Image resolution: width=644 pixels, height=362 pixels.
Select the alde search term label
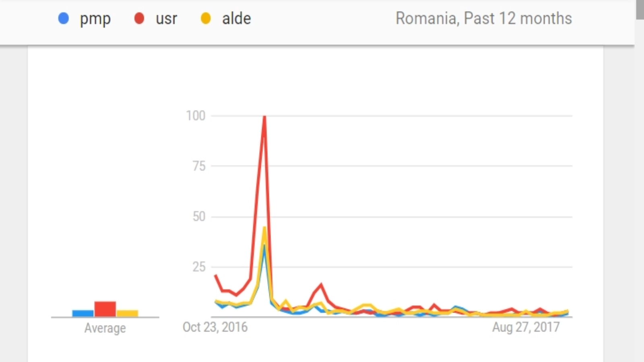(236, 19)
